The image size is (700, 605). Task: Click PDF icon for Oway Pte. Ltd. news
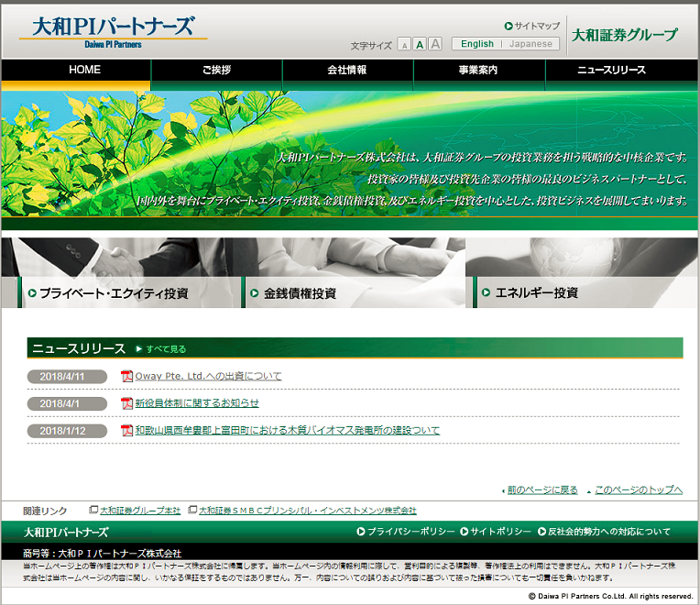point(126,377)
